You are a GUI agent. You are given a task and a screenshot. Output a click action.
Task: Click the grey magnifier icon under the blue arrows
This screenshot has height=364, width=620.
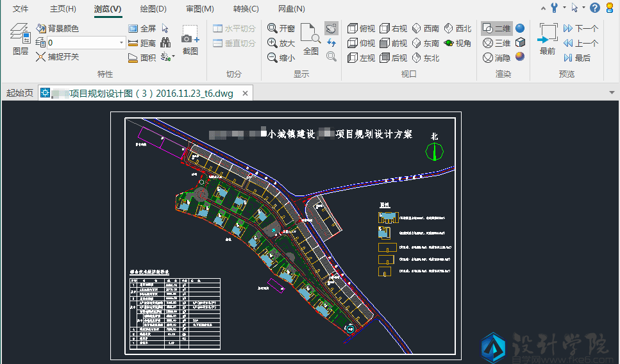coord(331,56)
